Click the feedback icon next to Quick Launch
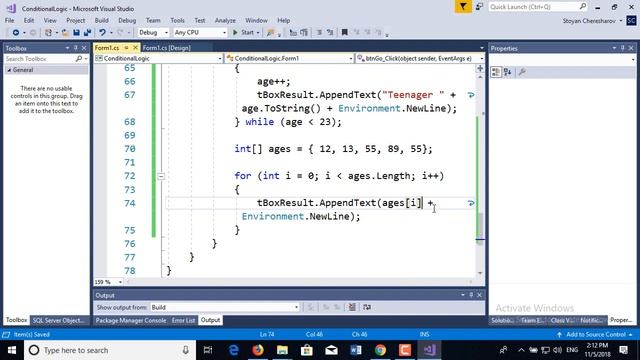The width and height of the screenshot is (640, 360). pos(479,7)
